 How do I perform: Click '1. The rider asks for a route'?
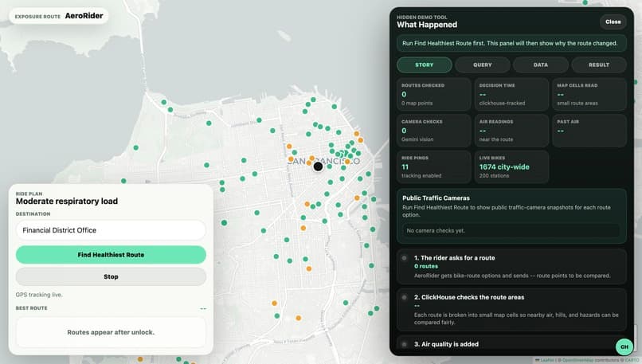click(x=455, y=258)
